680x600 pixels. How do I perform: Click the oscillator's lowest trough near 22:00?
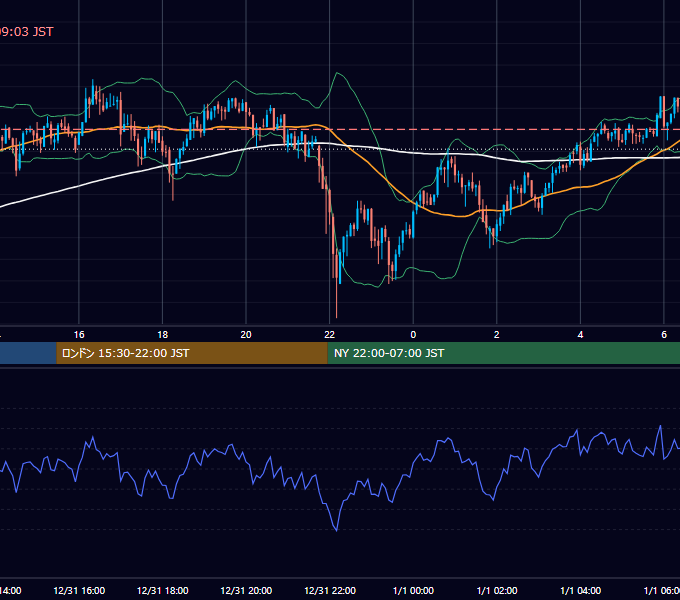pos(337,530)
